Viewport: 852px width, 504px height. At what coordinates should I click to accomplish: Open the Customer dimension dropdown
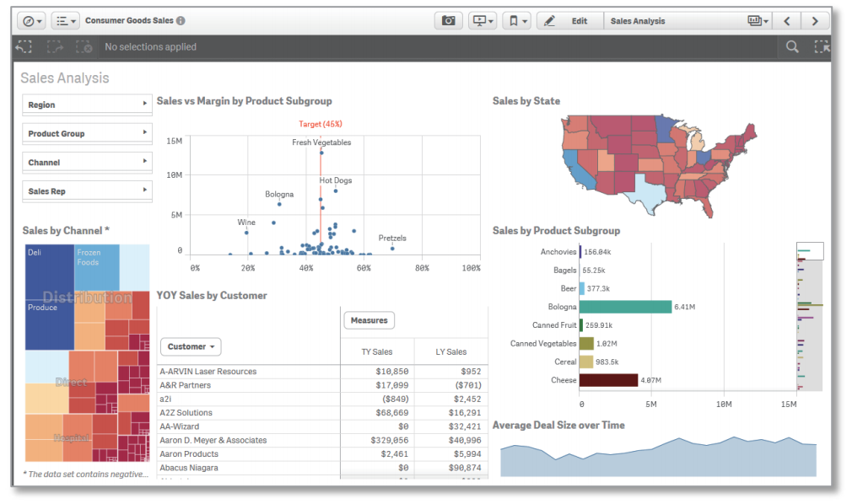coord(191,346)
